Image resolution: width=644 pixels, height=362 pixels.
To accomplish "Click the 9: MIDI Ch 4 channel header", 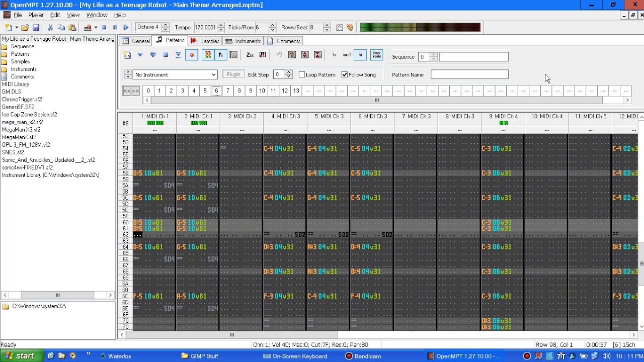I will click(x=503, y=117).
